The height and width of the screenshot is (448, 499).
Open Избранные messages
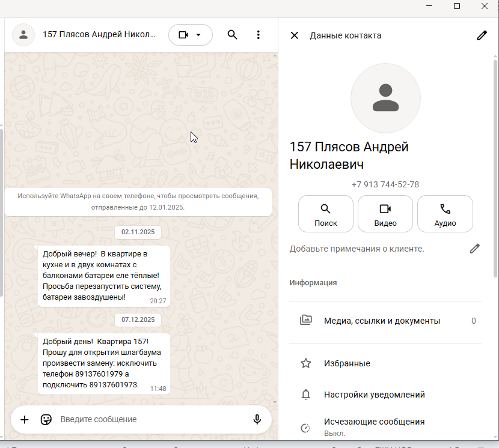point(385,363)
